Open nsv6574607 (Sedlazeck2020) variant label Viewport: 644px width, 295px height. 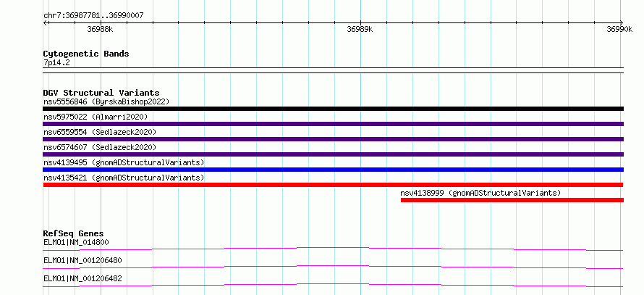[x=100, y=147]
